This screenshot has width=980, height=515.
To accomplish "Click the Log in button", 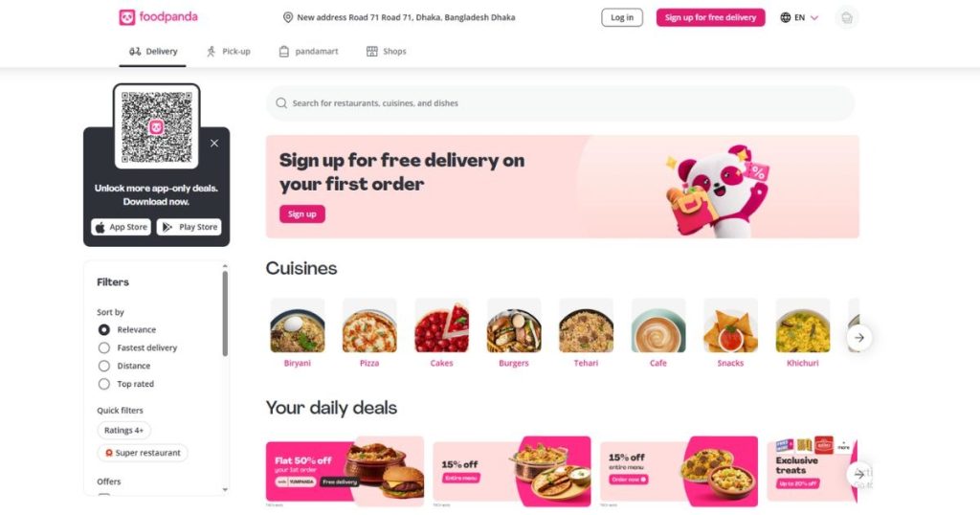I will click(622, 17).
